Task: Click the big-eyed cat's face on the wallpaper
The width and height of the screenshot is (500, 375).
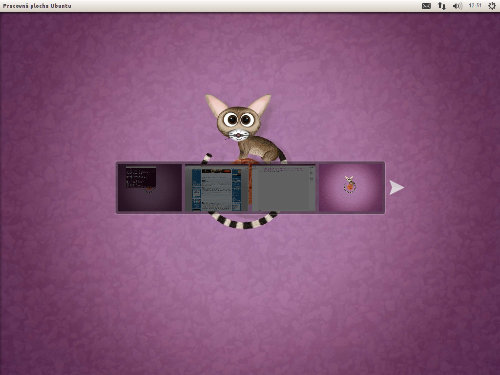Action: 238,123
